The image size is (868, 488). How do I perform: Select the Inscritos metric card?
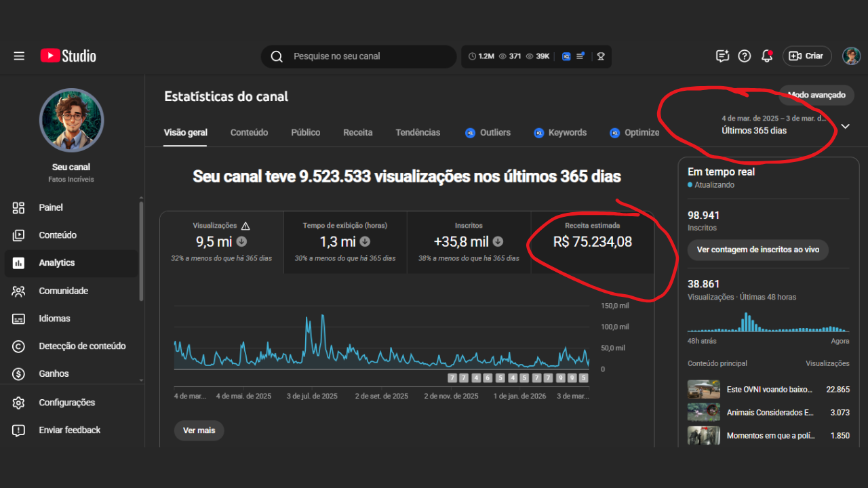[469, 242]
